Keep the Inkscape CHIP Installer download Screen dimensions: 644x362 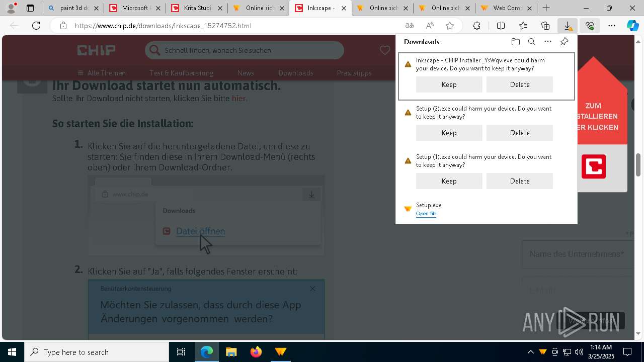click(449, 84)
